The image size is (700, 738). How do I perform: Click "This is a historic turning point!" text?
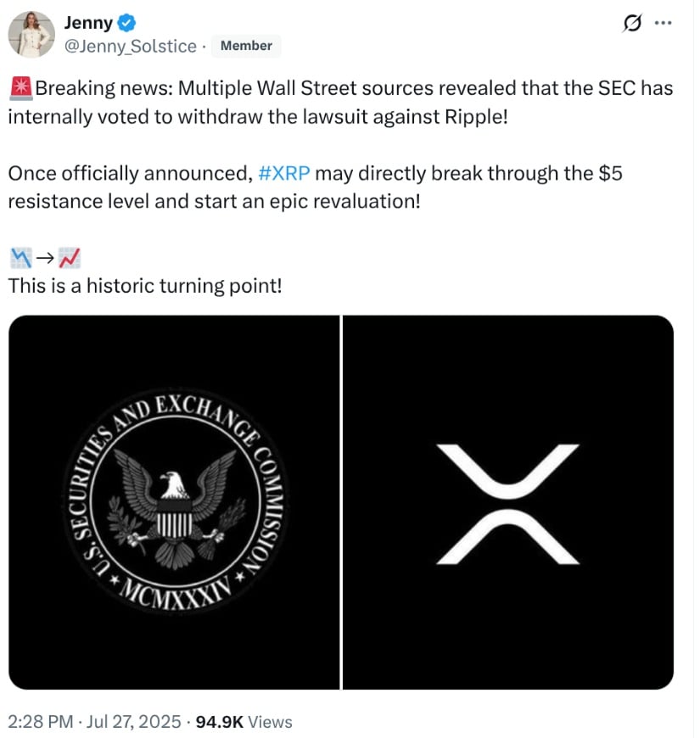coord(144,286)
